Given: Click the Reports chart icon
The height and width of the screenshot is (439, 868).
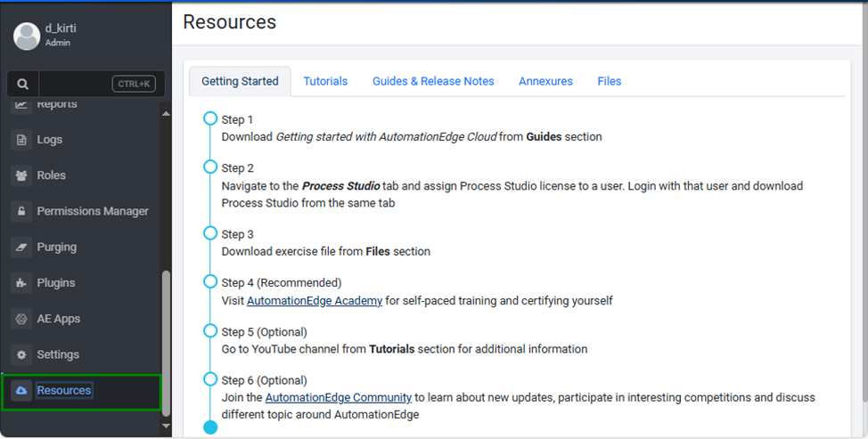Looking at the screenshot, I should tap(21, 106).
